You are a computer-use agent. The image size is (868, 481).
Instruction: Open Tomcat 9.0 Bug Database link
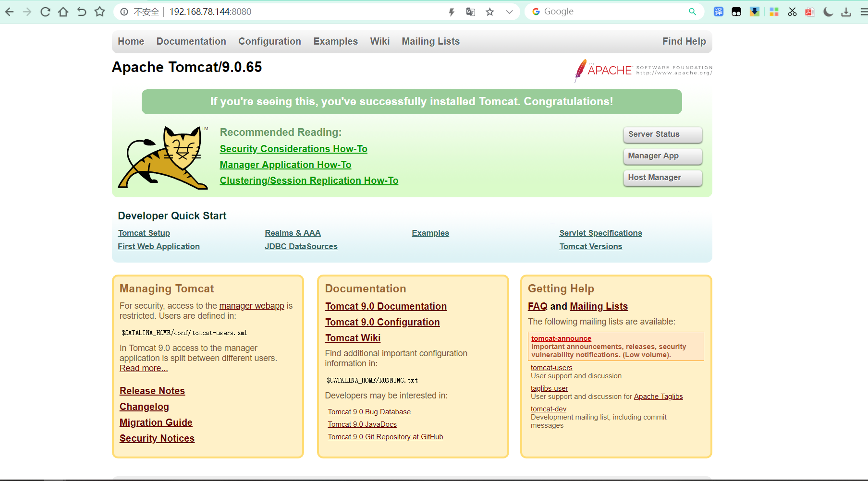pyautogui.click(x=369, y=412)
